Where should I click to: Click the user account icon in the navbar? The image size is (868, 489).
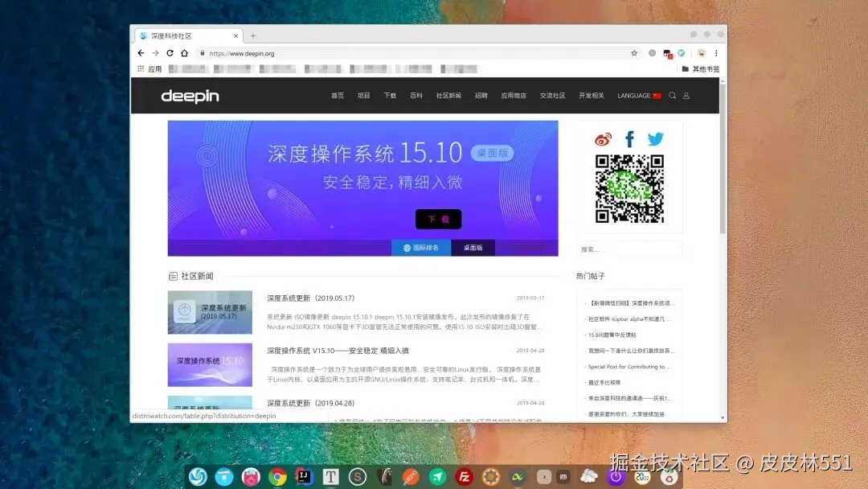tap(686, 95)
